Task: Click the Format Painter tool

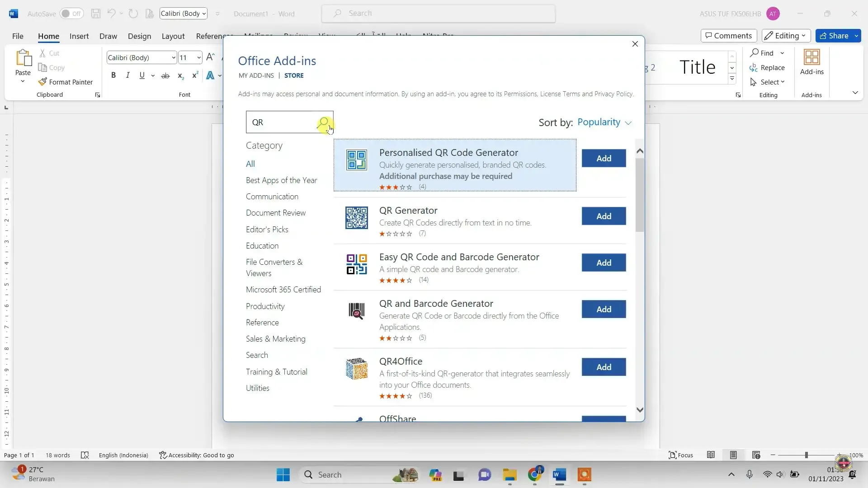Action: [66, 82]
